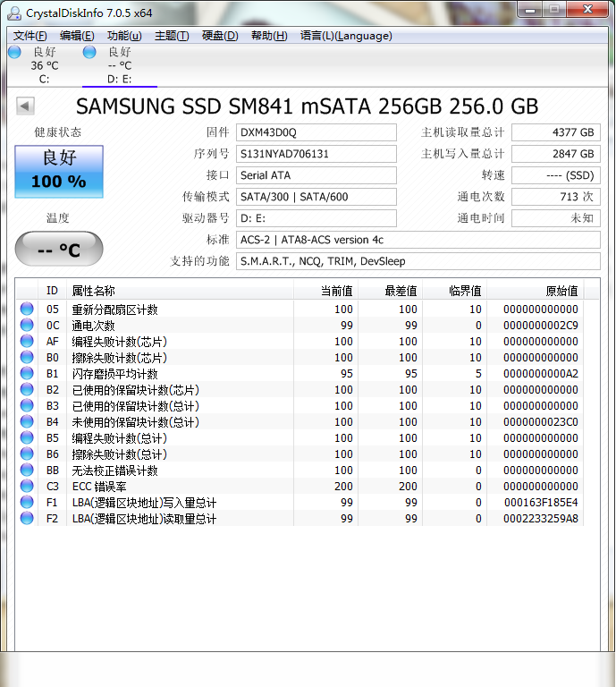Select the 无法校正错误计数 row name
Viewport: 616px width, 687px height.
tap(114, 471)
